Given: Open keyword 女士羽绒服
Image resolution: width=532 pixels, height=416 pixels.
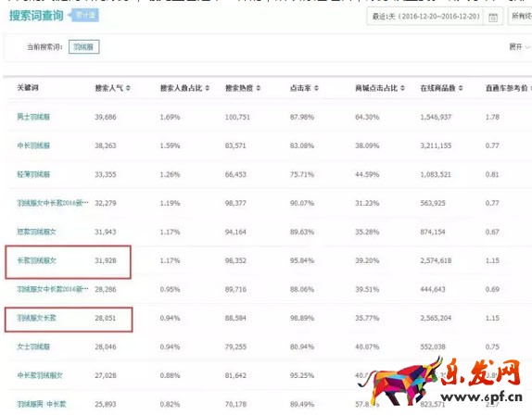Looking at the screenshot, I should [33, 347].
